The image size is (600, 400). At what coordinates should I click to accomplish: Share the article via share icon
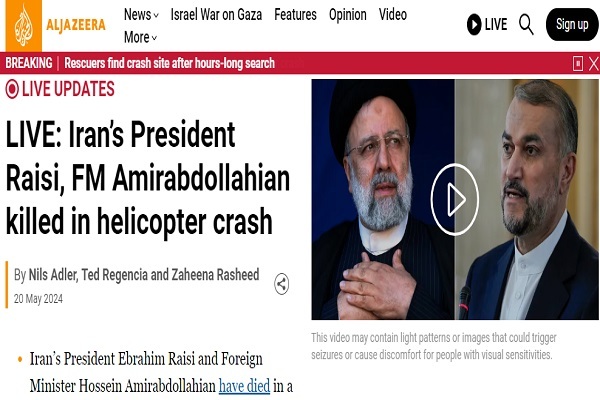(281, 284)
